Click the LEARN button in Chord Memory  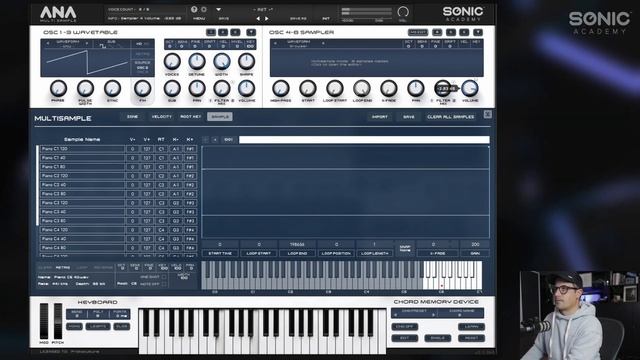tap(471, 327)
